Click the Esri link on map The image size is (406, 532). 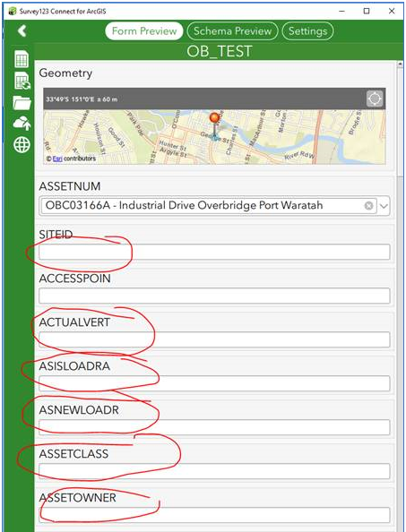point(57,159)
